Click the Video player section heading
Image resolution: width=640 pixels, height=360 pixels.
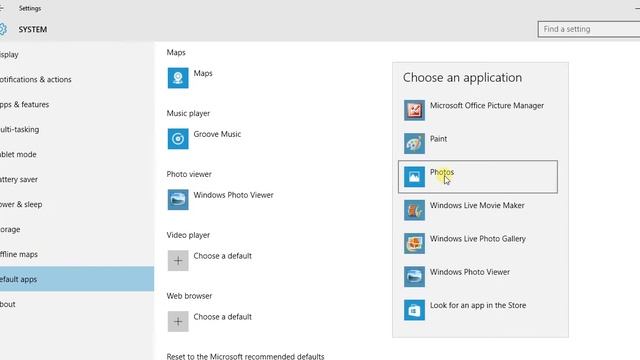(x=188, y=235)
